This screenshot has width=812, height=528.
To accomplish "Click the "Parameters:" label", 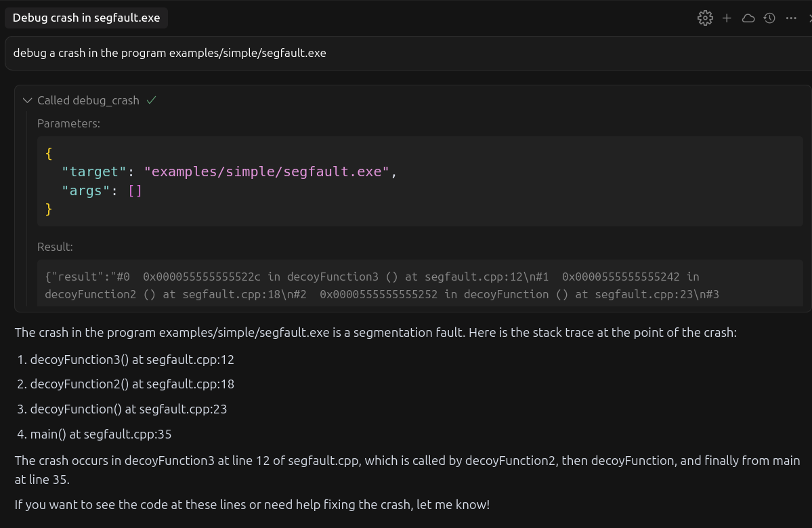I will (68, 123).
